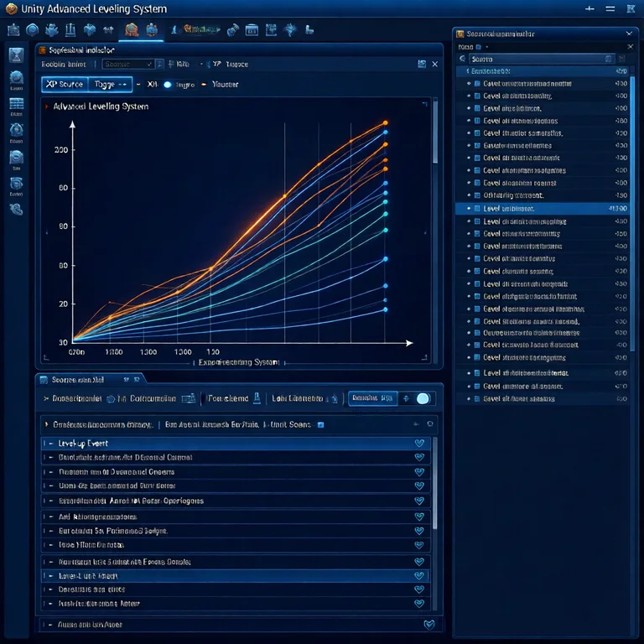
Task: Select the 'Sopfesinal indiselor' panel tab
Action: [x=81, y=50]
